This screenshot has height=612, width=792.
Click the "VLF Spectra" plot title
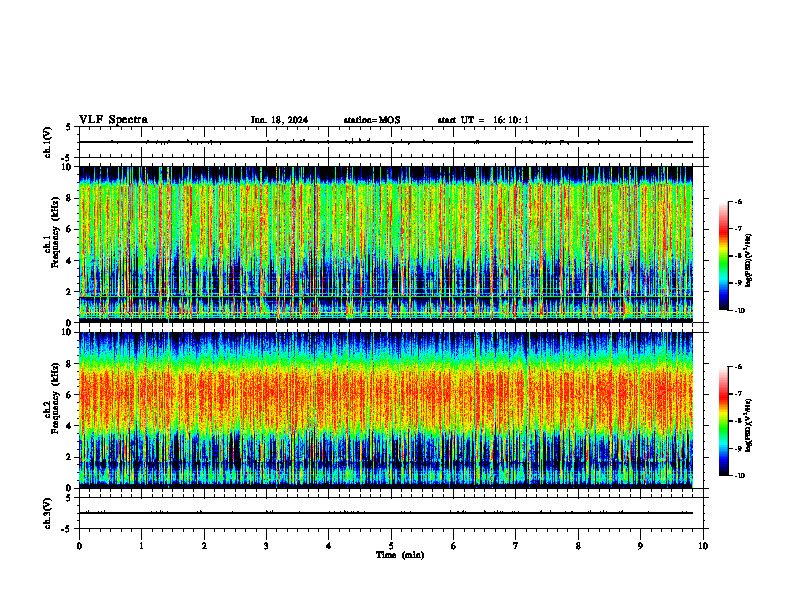[x=113, y=120]
